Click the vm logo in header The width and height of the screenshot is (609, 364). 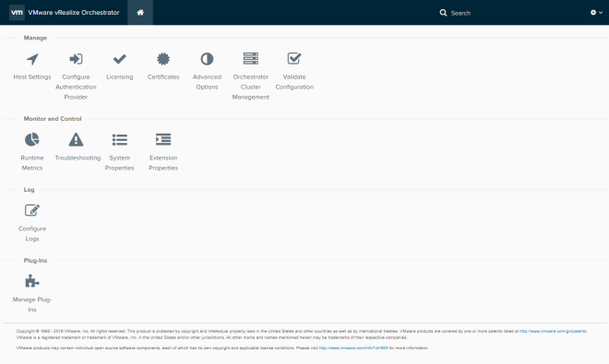click(x=17, y=12)
